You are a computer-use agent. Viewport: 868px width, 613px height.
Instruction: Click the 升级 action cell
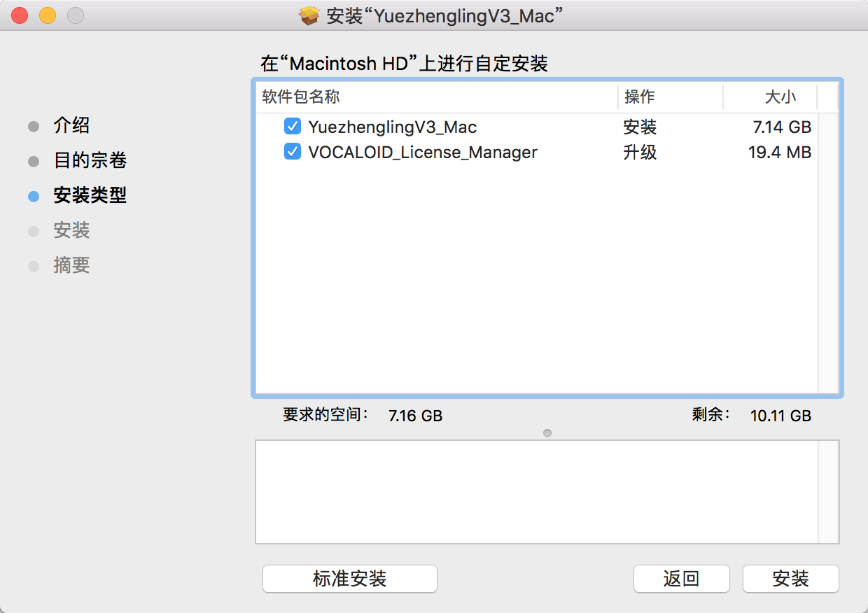click(x=640, y=152)
